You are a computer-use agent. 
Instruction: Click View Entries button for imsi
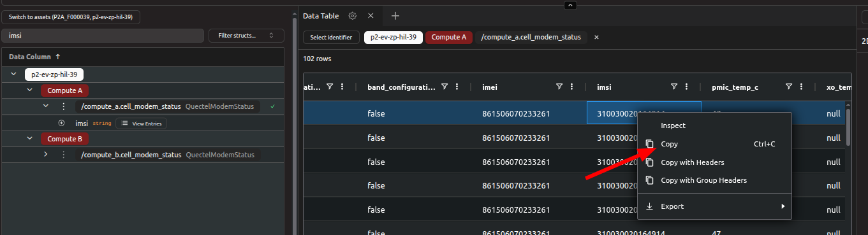point(141,123)
